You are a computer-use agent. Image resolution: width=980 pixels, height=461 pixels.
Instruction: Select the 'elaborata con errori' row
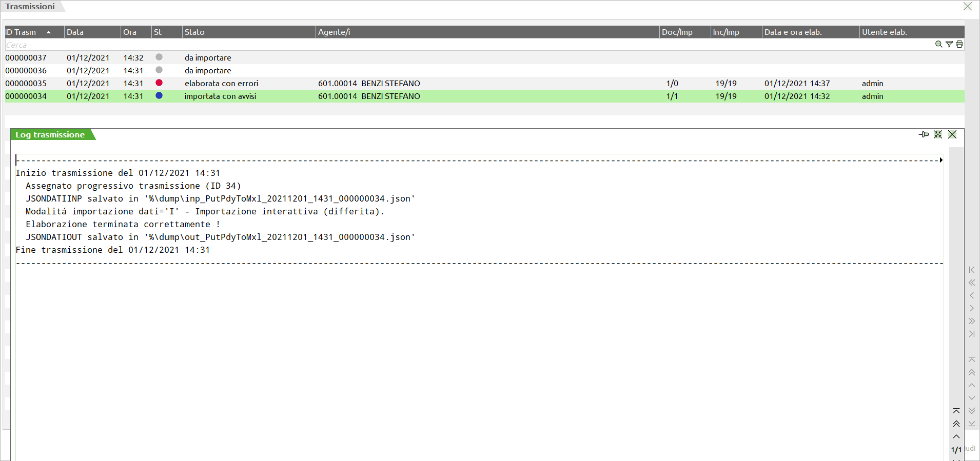point(222,84)
